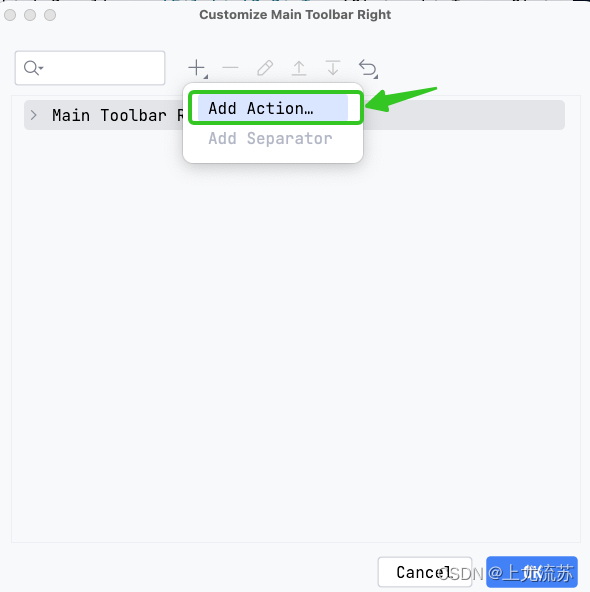This screenshot has height=592, width=590.
Task: Focus the action search text field
Action: [x=90, y=68]
